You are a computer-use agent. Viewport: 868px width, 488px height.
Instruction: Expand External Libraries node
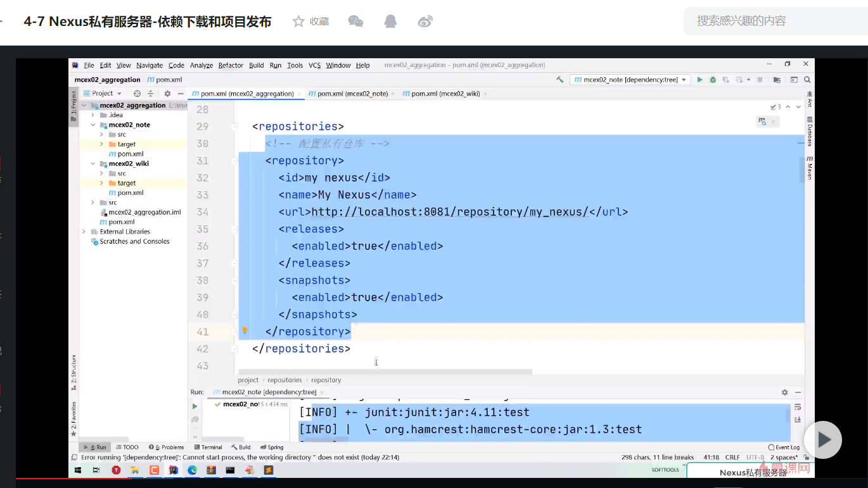point(84,232)
